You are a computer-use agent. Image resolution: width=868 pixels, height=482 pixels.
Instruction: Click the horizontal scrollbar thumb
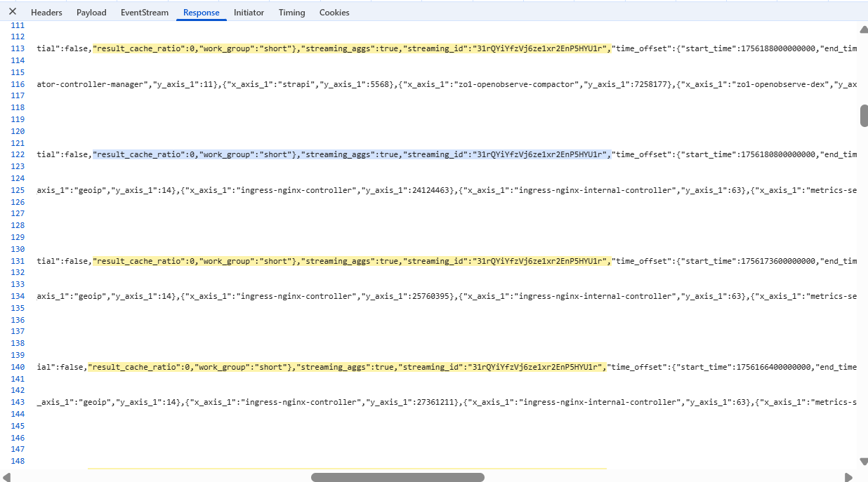pos(397,476)
